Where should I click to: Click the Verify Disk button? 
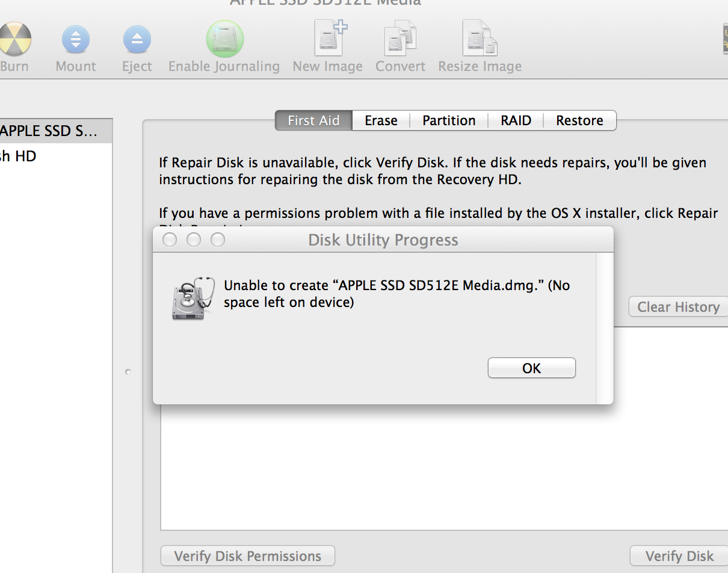679,556
